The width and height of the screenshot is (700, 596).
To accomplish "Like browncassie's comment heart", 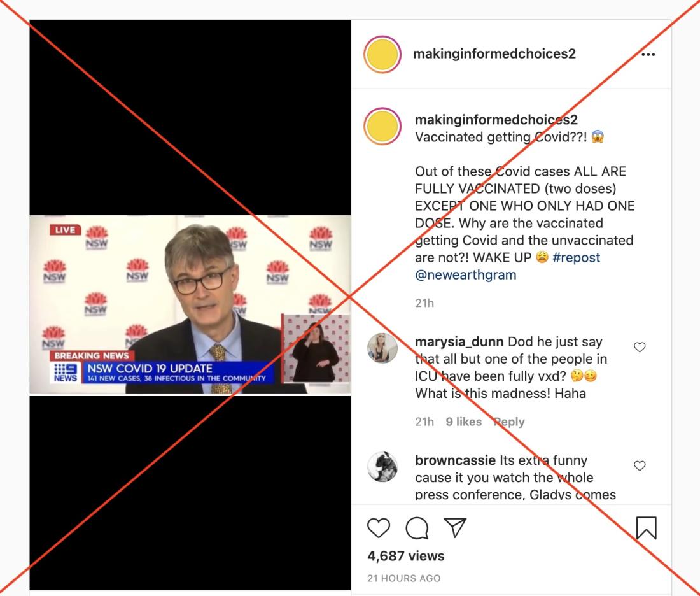I will (640, 465).
